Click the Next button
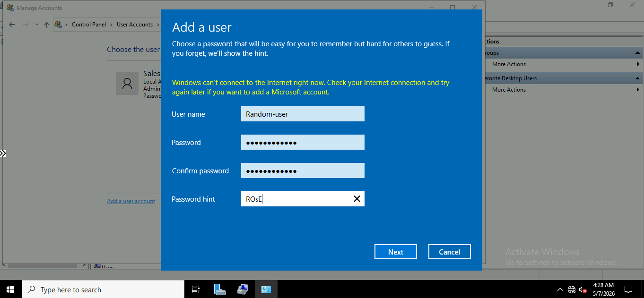644x298 pixels. coord(395,252)
